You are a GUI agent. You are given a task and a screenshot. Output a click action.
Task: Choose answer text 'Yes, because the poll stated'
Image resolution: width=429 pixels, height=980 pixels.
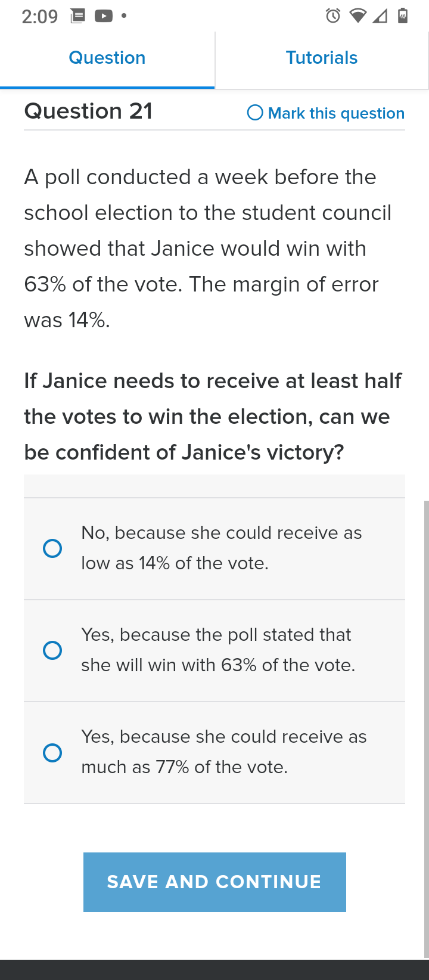point(218,650)
